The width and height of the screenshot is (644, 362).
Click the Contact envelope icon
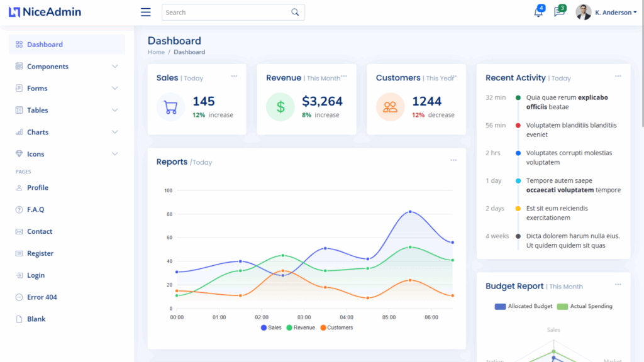click(19, 231)
